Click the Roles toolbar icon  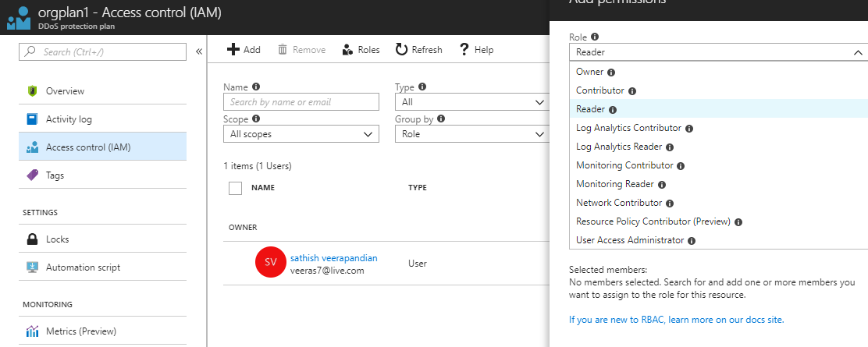[x=348, y=50]
